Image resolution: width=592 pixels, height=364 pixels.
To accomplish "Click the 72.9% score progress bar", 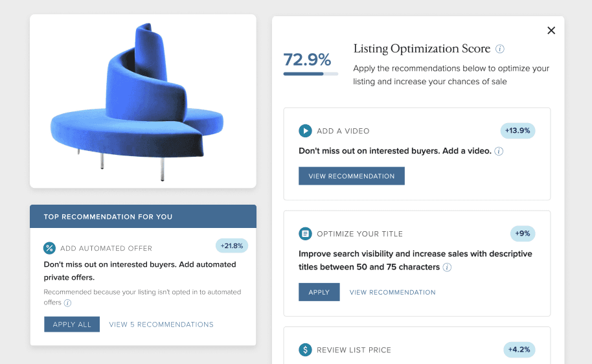I will 311,74.
